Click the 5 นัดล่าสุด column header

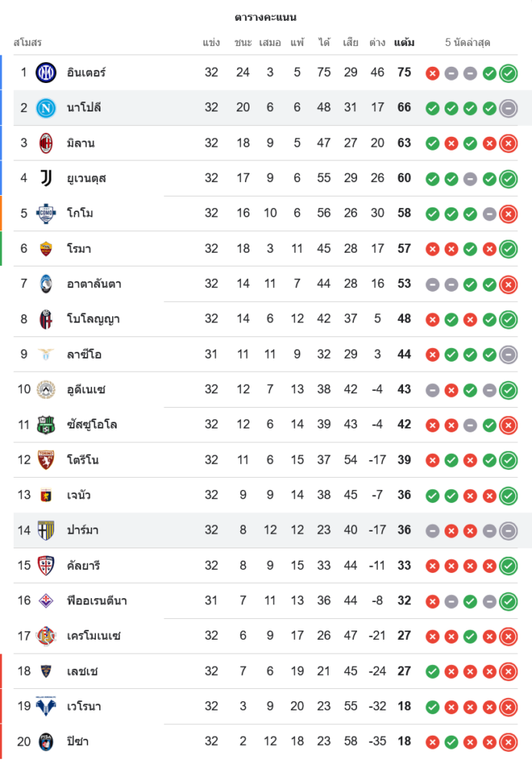468,42
